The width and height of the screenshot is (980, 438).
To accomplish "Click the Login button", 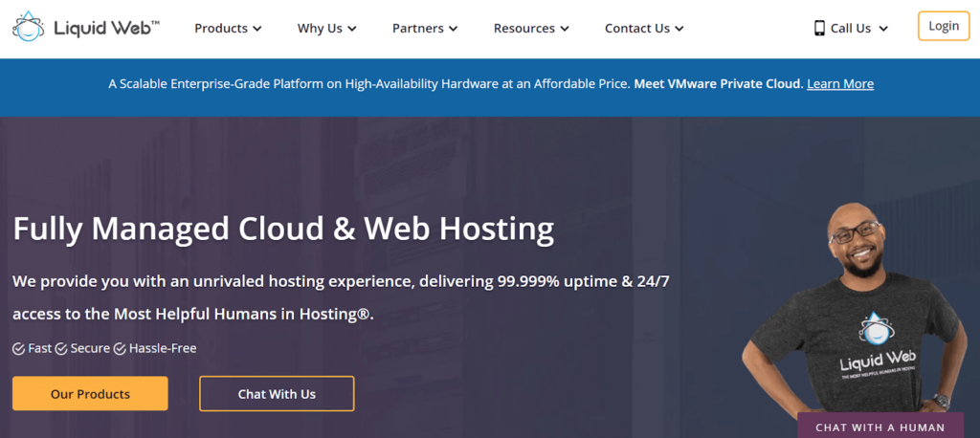I will click(x=944, y=26).
